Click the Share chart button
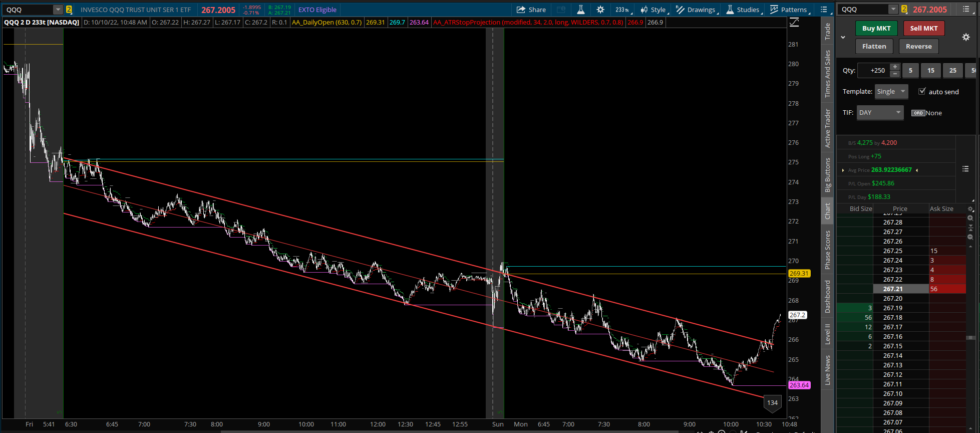 coord(531,10)
